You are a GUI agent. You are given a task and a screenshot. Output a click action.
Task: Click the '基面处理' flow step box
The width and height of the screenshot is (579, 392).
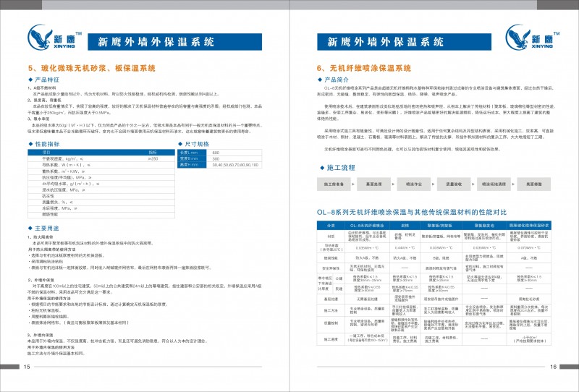pyautogui.click(x=373, y=184)
